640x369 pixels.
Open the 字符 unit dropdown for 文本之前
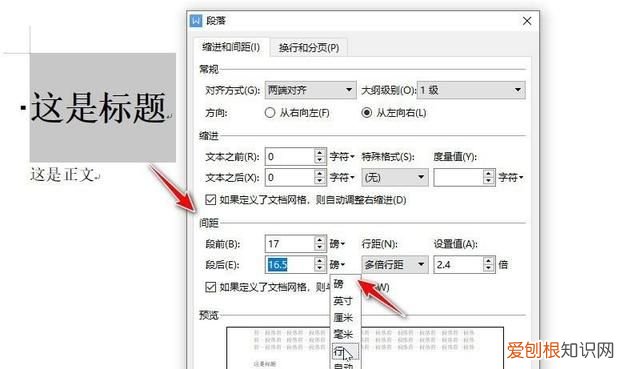tap(342, 156)
